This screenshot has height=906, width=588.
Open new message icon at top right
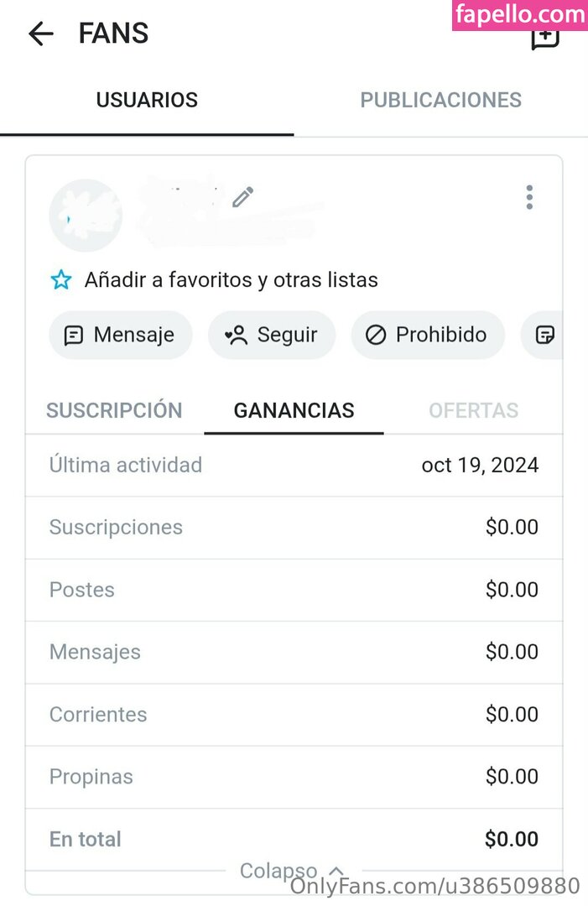pos(545,38)
